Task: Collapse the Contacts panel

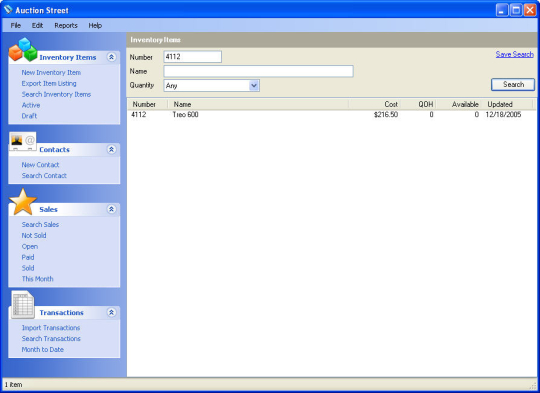Action: click(x=111, y=149)
